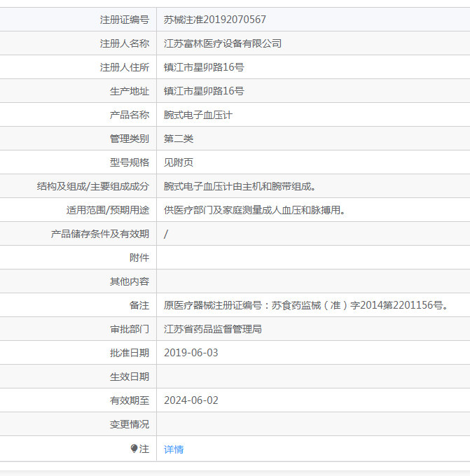Open the 详情 link
The image size is (470, 476).
pos(174,449)
